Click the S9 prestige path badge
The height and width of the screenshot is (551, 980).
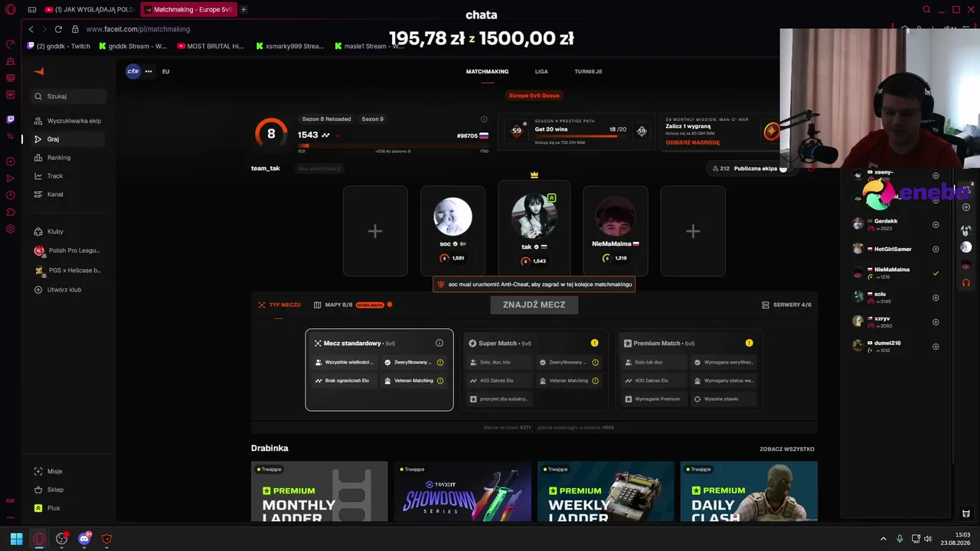point(517,131)
